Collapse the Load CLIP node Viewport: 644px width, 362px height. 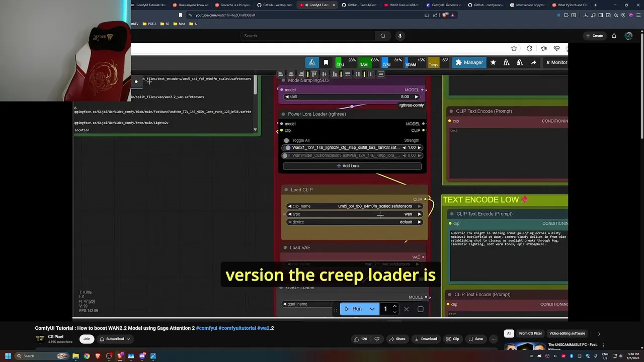click(x=286, y=190)
